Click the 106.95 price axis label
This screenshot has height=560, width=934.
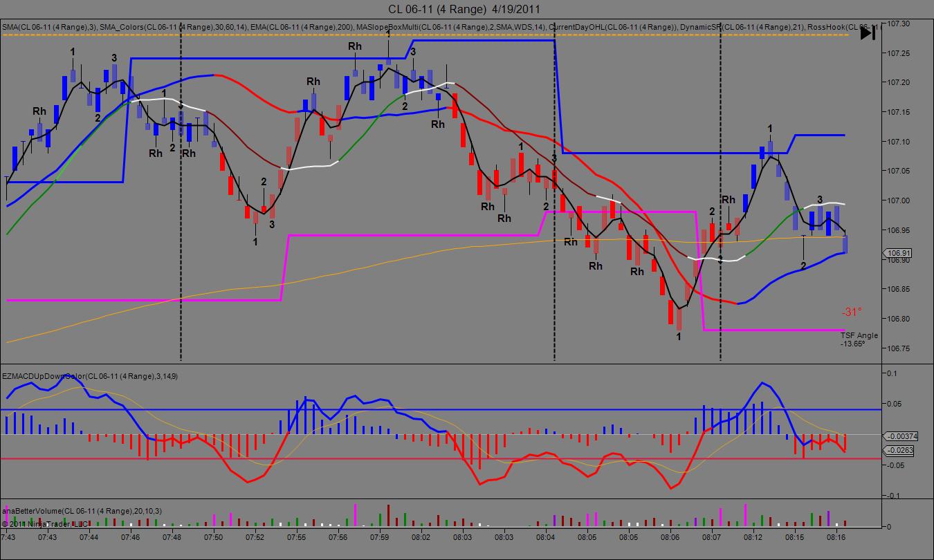click(898, 230)
